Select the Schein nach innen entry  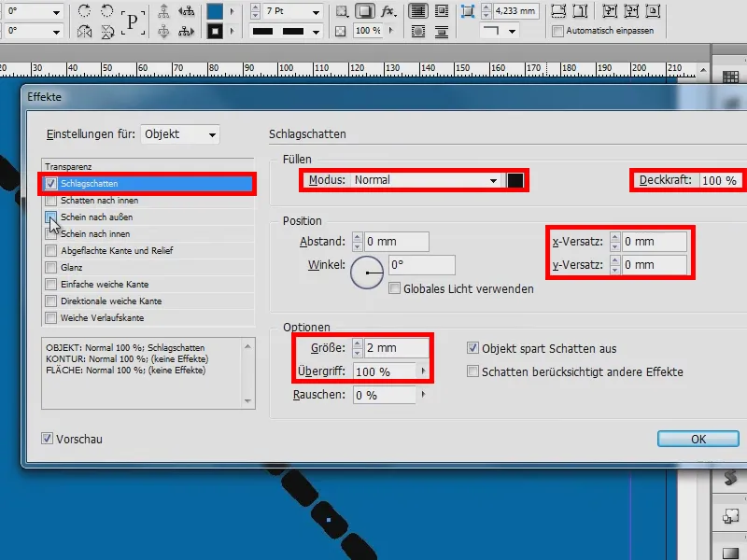(x=95, y=234)
